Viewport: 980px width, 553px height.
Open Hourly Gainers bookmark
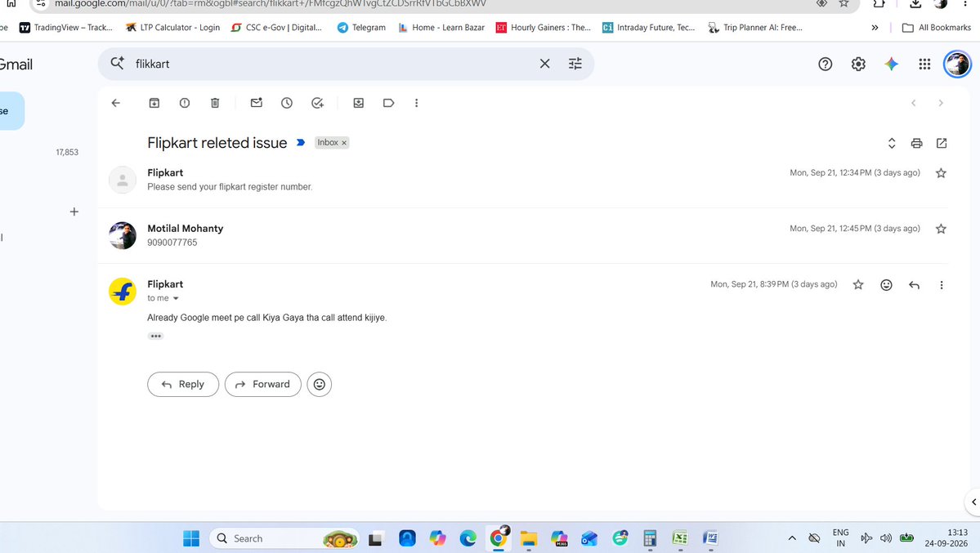[543, 28]
